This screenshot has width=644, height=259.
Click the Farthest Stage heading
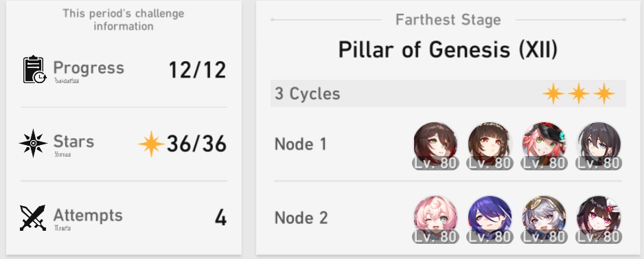(x=448, y=20)
